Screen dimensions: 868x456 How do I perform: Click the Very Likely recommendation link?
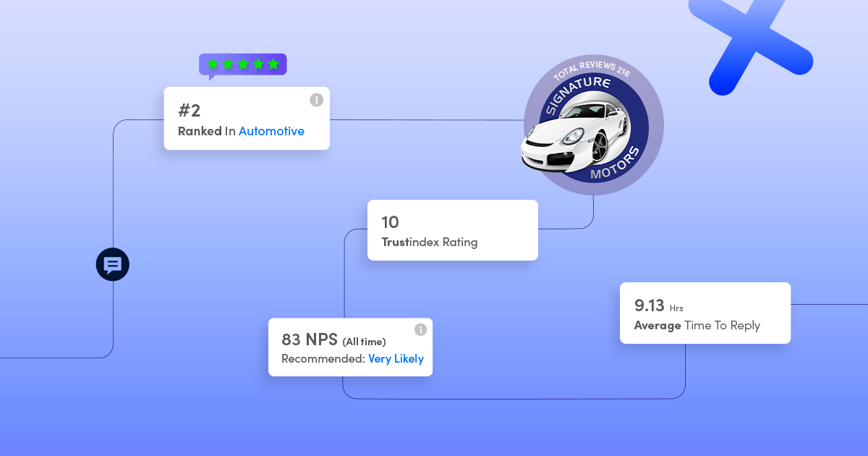click(396, 358)
